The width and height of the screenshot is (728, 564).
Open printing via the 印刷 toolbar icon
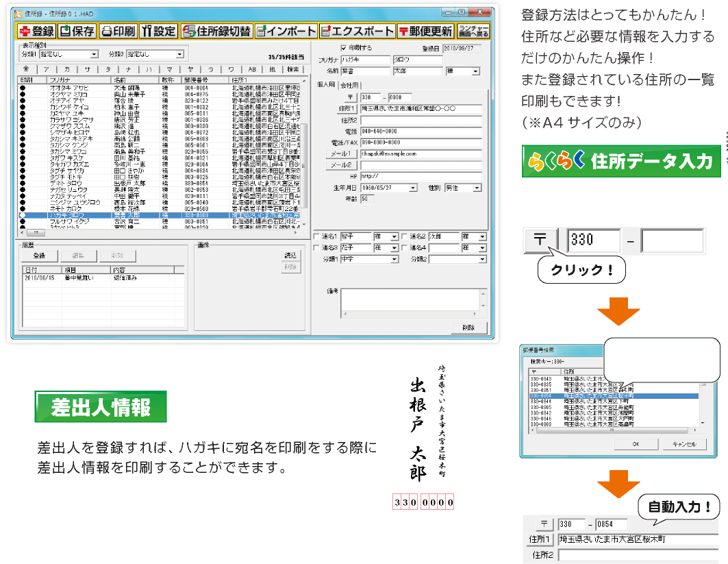click(118, 32)
